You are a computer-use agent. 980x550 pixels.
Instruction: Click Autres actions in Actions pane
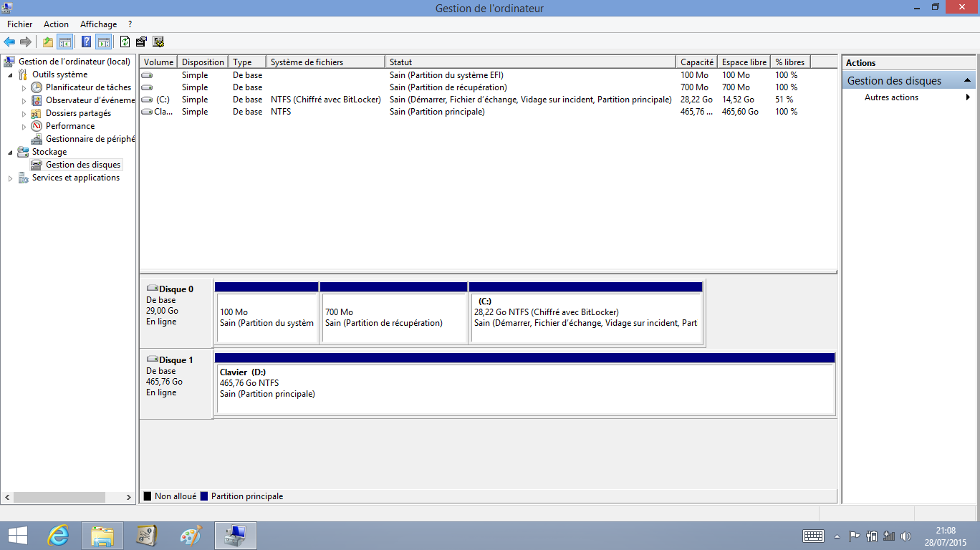[x=891, y=97]
